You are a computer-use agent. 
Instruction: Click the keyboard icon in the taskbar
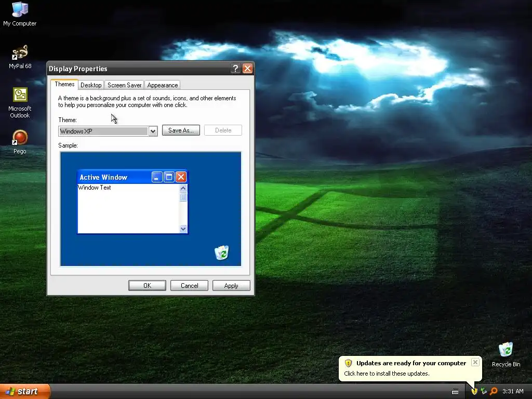[455, 392]
